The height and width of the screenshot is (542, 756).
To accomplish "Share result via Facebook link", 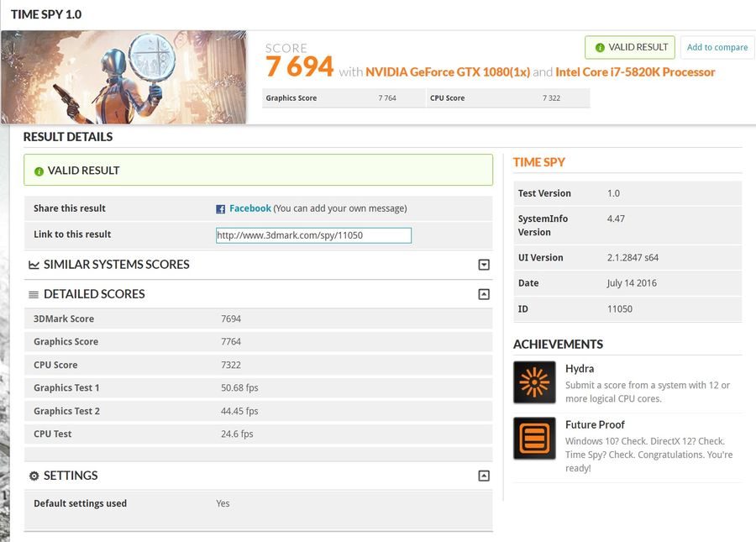I will click(250, 208).
